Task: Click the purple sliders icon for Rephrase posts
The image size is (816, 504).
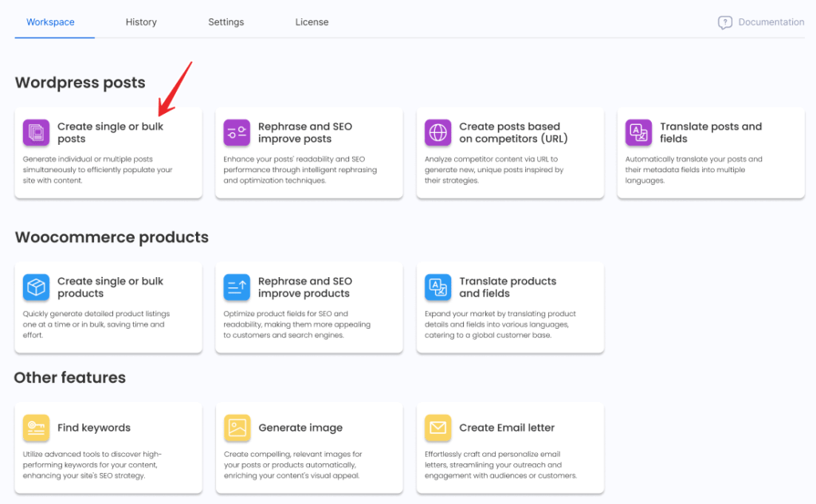Action: click(x=237, y=133)
